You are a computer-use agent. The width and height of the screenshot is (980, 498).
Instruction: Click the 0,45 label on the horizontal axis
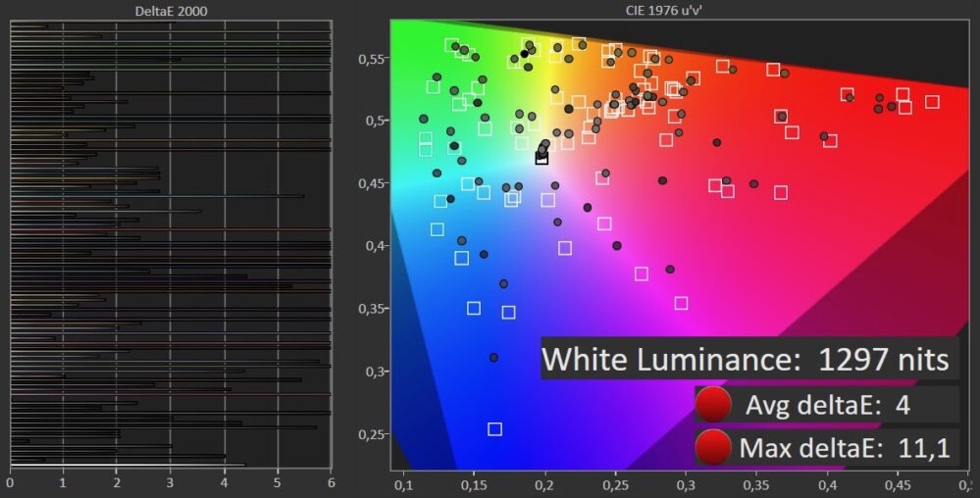tap(898, 483)
